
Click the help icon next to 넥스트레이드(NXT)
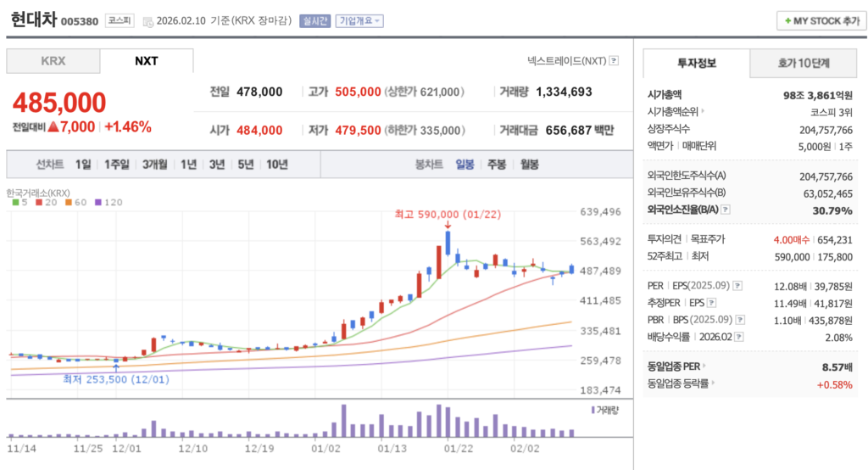614,61
